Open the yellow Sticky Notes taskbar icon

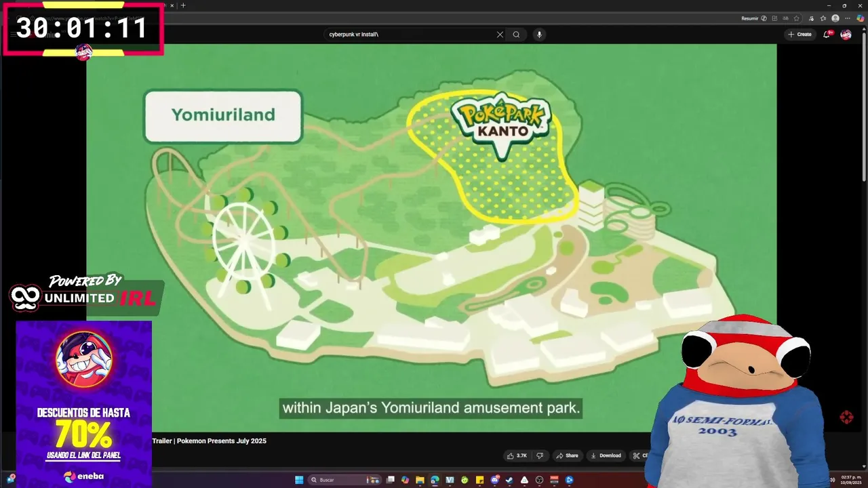click(479, 480)
